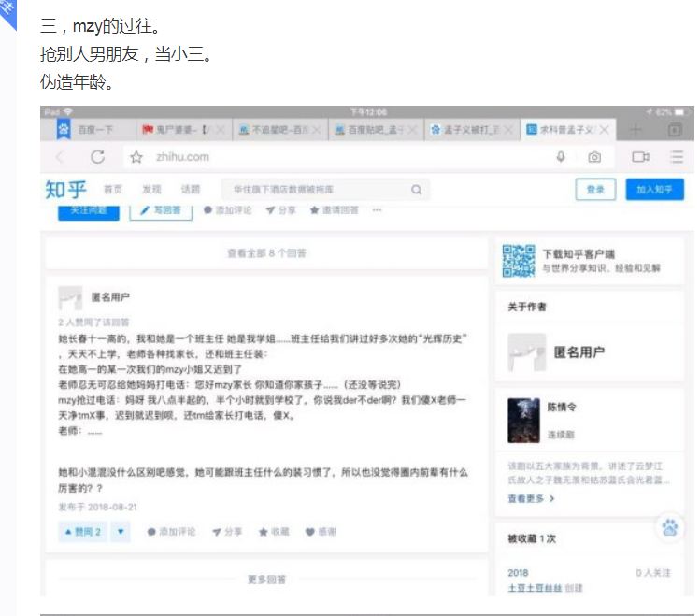Open 发现 in the Zhihu nav
The width and height of the screenshot is (700, 616).
pyautogui.click(x=151, y=190)
